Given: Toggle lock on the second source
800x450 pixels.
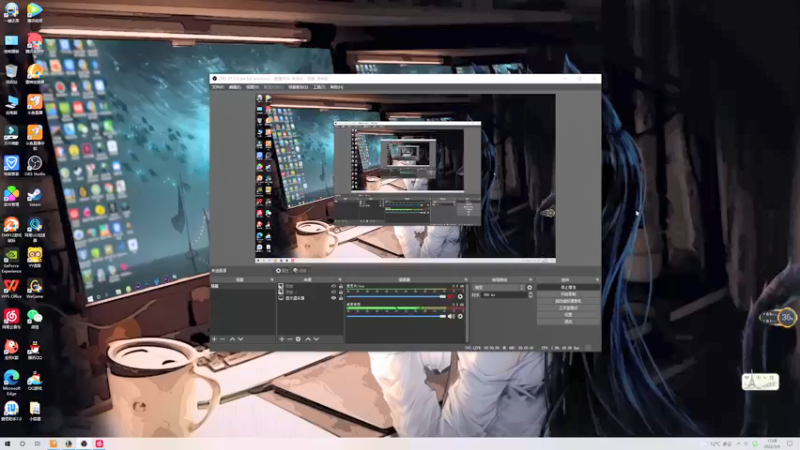Looking at the screenshot, I should [341, 292].
